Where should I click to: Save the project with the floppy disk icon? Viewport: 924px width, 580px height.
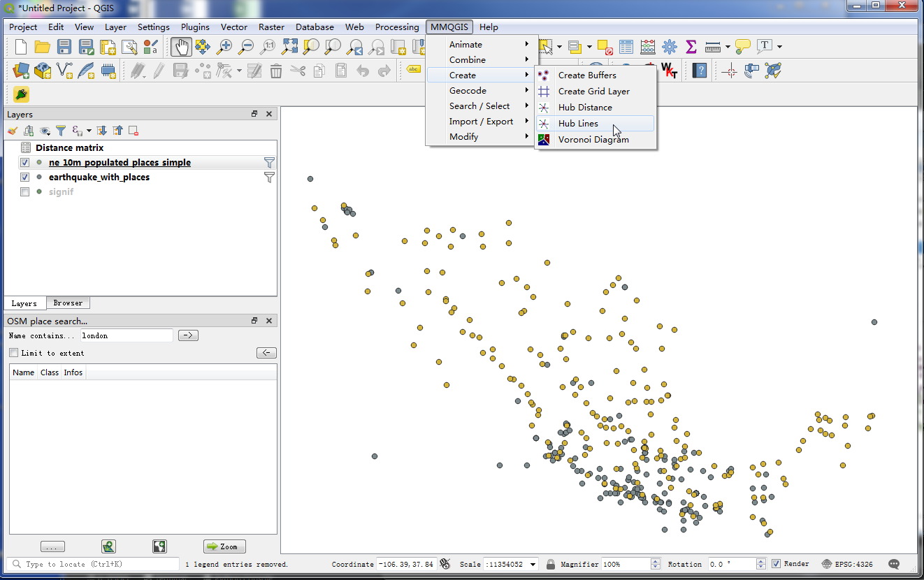[x=64, y=47]
